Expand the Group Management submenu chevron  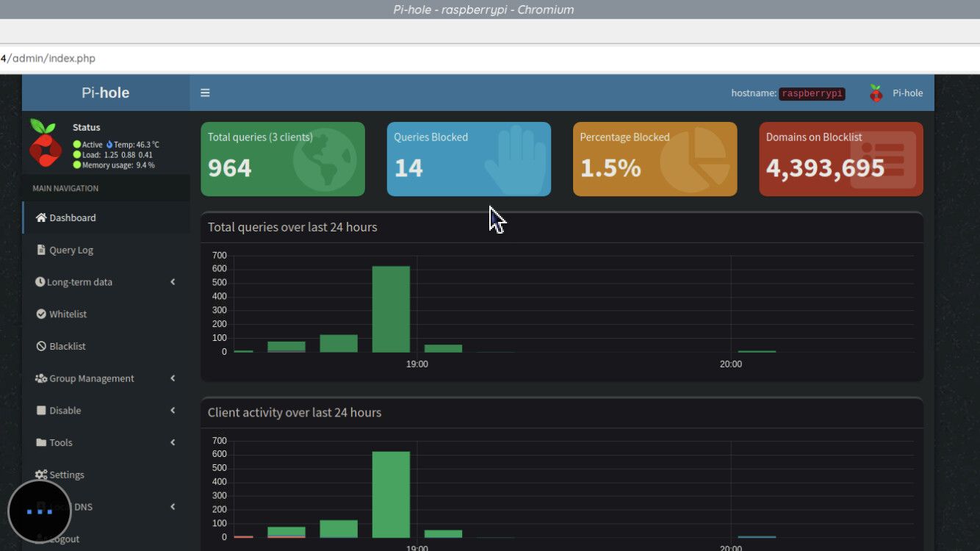(x=173, y=378)
